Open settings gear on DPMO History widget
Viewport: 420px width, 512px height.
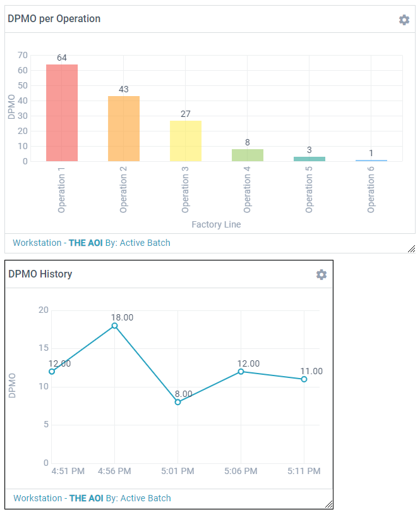click(x=321, y=275)
